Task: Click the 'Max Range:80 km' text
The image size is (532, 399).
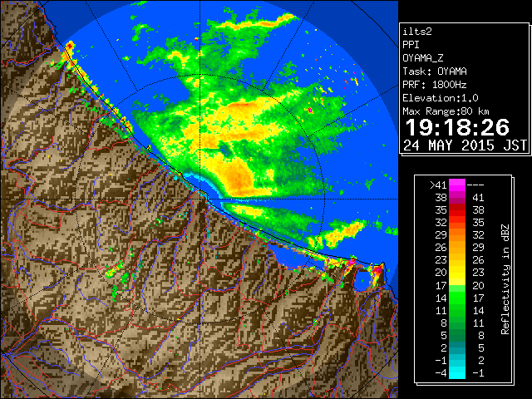Action: [446, 111]
